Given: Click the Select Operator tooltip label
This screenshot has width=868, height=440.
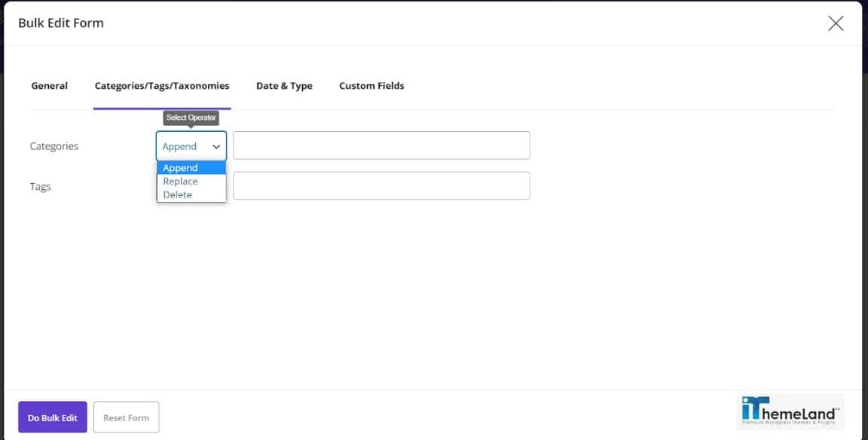Looking at the screenshot, I should tap(191, 118).
